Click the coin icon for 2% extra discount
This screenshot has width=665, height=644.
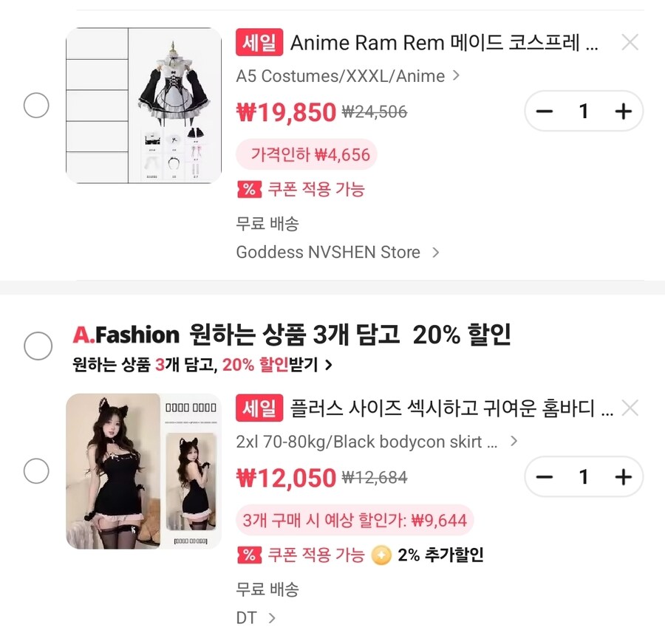[x=381, y=555]
